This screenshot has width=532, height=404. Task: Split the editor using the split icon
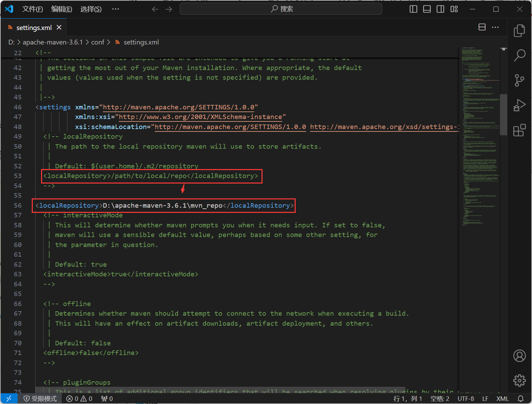tap(482, 27)
